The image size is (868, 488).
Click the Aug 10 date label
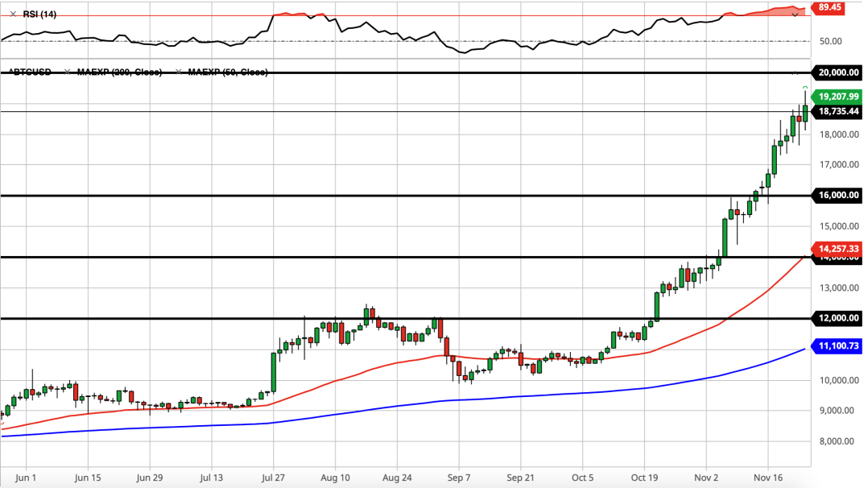335,478
